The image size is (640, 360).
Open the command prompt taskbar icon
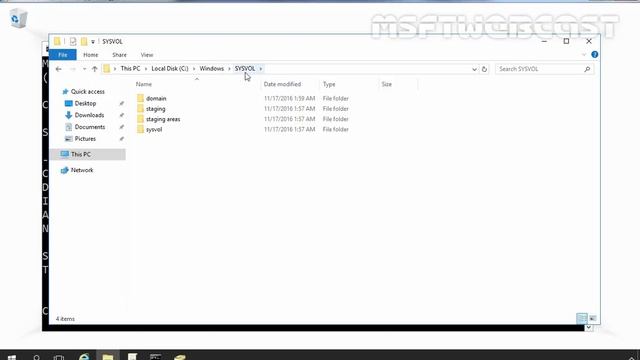point(156,357)
